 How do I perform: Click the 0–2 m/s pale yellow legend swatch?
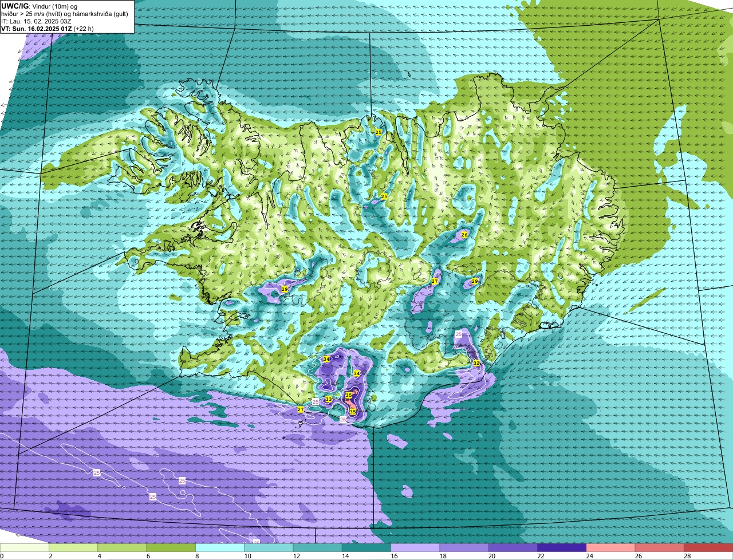click(x=25, y=548)
